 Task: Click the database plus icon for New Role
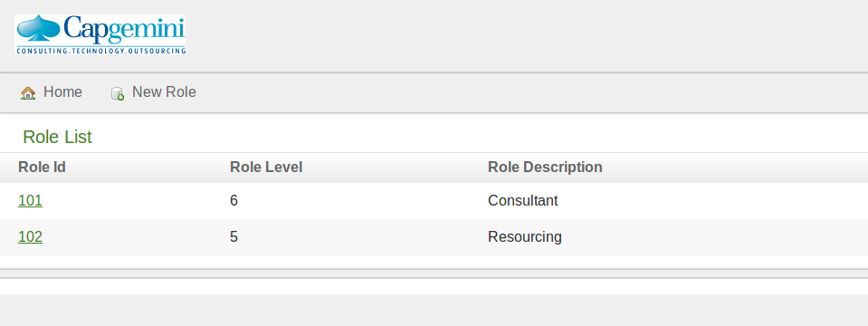click(x=118, y=93)
